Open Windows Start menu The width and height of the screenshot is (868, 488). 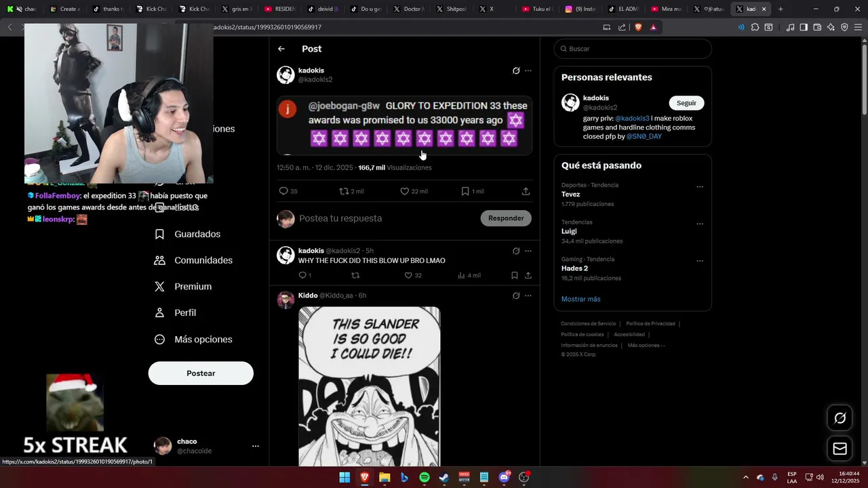point(344,477)
